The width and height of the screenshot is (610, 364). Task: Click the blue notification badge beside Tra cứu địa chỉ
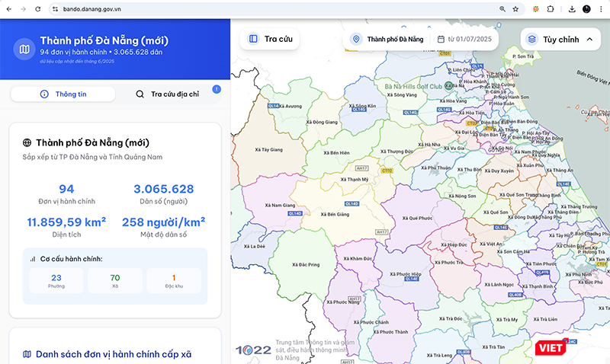[x=217, y=89]
